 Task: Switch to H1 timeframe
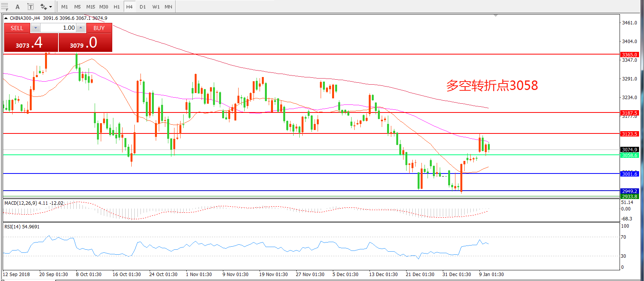pos(116,6)
